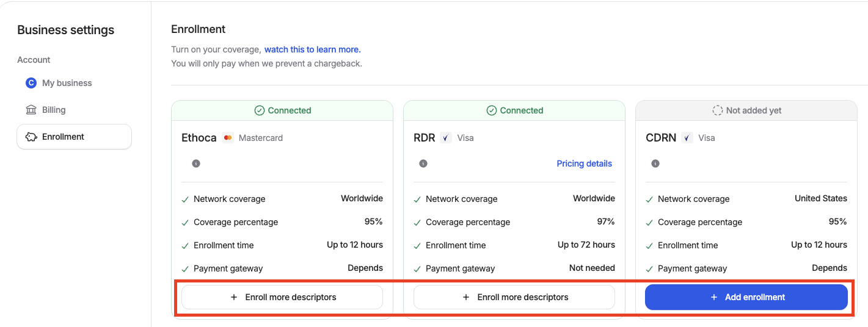Click RDR's 'Up to 72 hours' enrollment time

click(x=586, y=245)
